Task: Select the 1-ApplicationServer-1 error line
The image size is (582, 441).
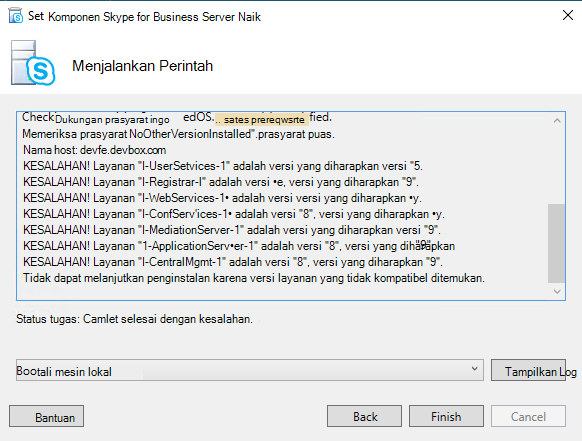Action: click(x=239, y=246)
